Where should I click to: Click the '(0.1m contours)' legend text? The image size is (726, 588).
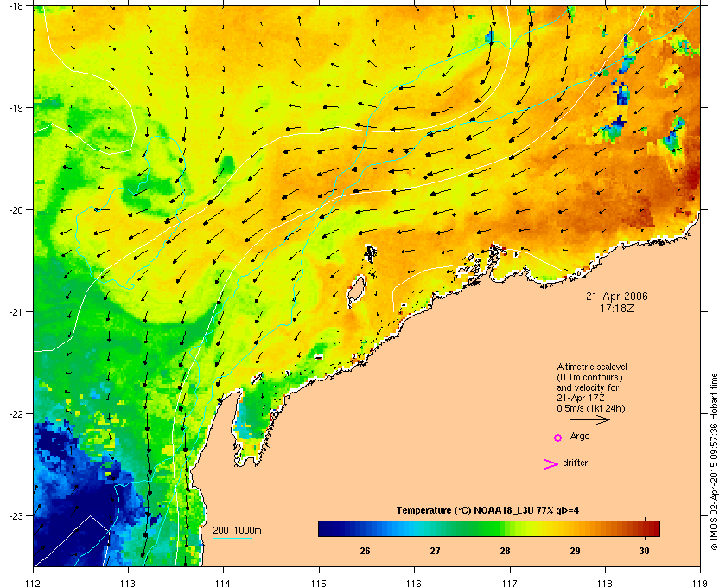[x=589, y=377]
